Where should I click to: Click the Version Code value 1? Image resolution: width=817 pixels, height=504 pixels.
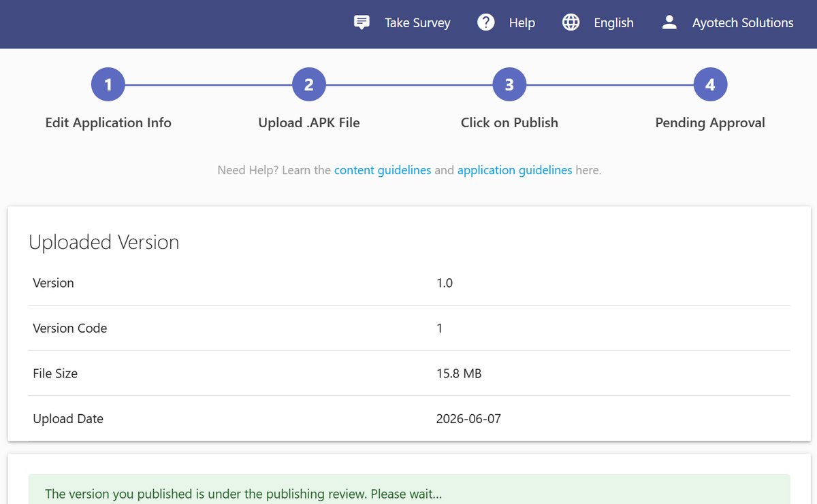440,328
